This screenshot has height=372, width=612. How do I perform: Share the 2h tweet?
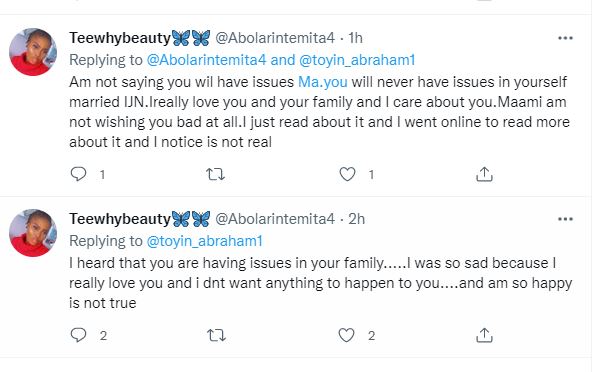[484, 335]
